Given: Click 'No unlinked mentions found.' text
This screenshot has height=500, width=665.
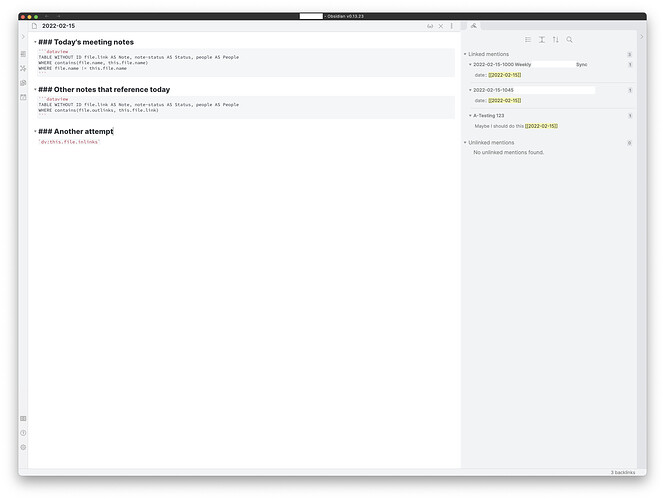Looking at the screenshot, I should click(509, 152).
